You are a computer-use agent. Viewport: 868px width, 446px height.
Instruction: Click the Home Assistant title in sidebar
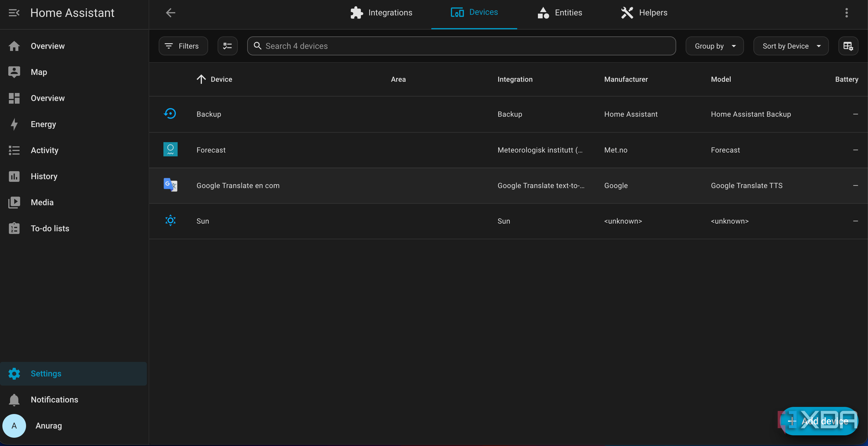coord(72,13)
